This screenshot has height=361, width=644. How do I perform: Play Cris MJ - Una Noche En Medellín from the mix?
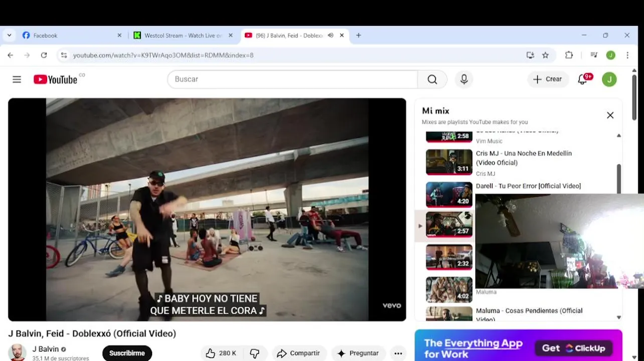[x=524, y=158]
